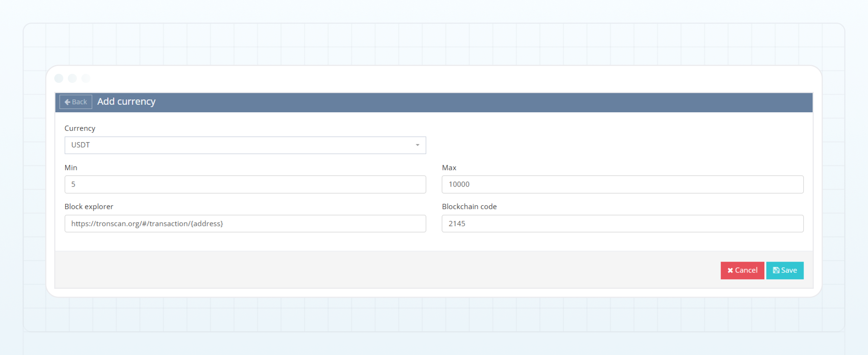Click the Blockchain code field with 2145
Viewport: 868px width, 355px height.
pos(622,223)
